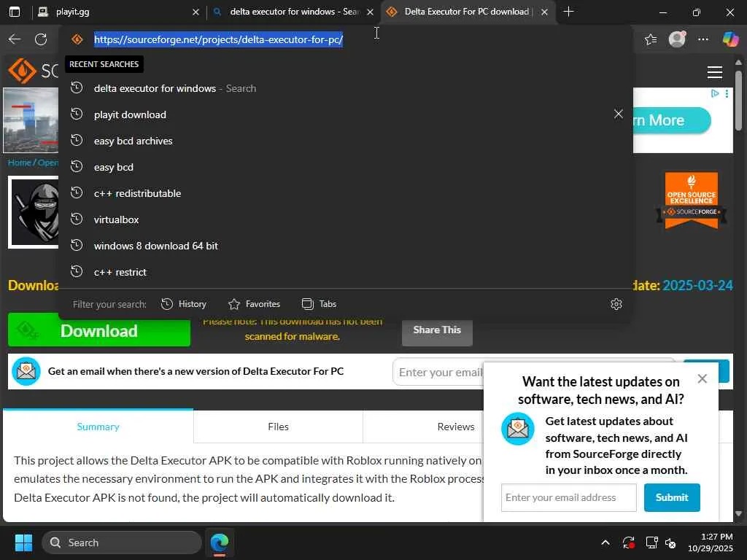Click the Share This button
Viewport: 747px width, 560px height.
tap(437, 330)
